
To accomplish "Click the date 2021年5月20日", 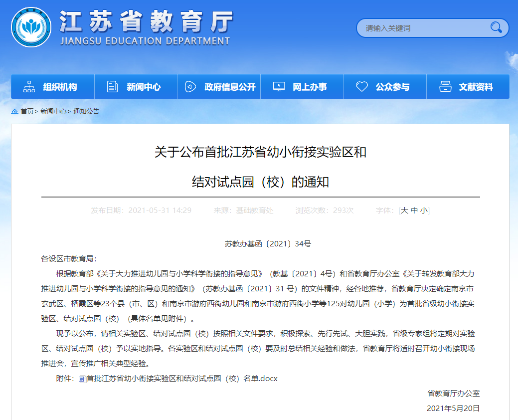I will click(x=453, y=409).
